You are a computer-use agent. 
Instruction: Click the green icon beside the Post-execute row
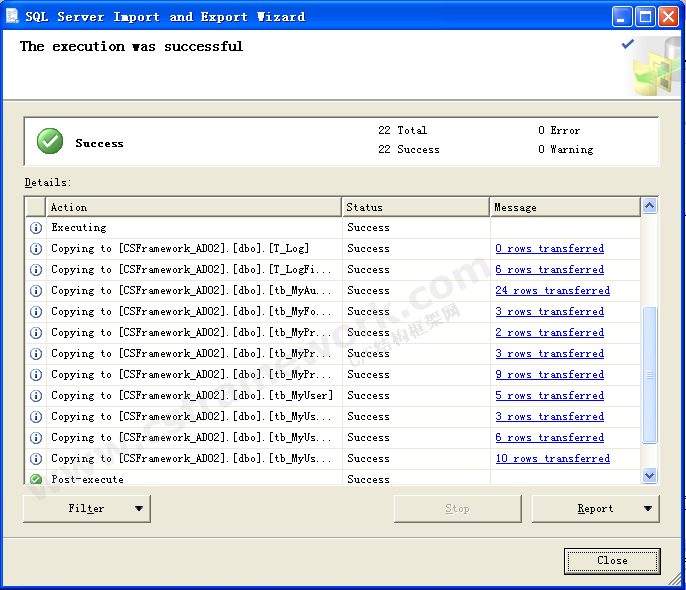(x=36, y=479)
